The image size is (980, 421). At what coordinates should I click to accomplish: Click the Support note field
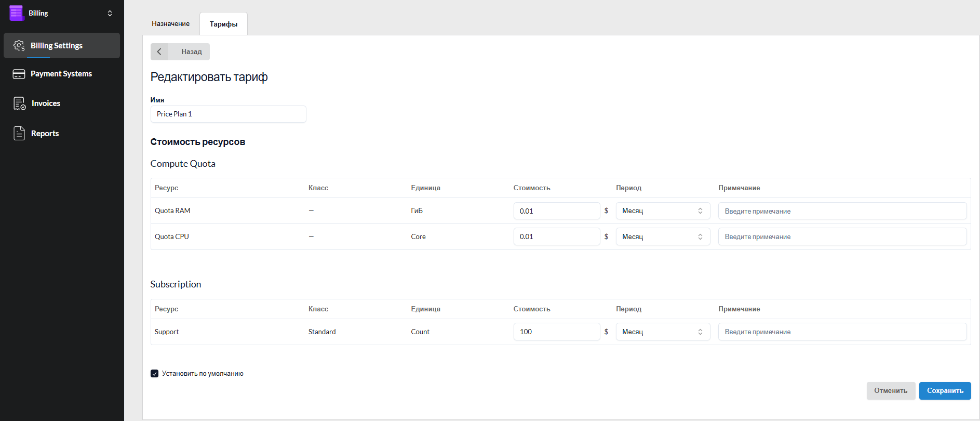click(842, 332)
